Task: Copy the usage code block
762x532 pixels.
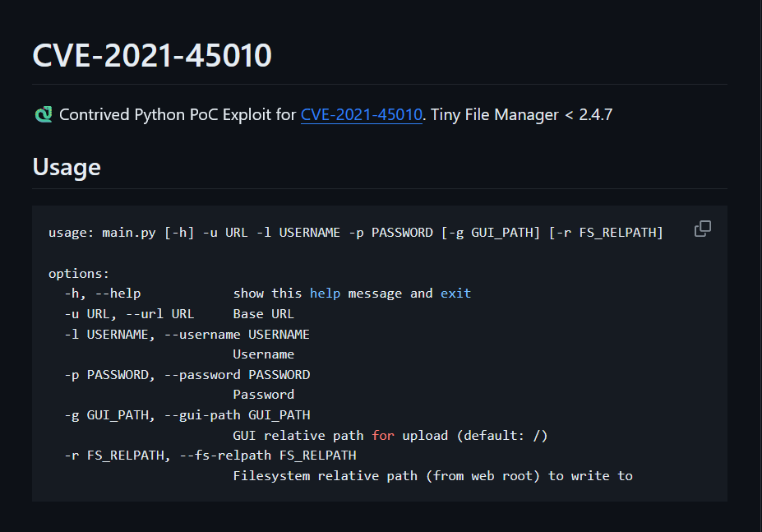Action: point(702,229)
